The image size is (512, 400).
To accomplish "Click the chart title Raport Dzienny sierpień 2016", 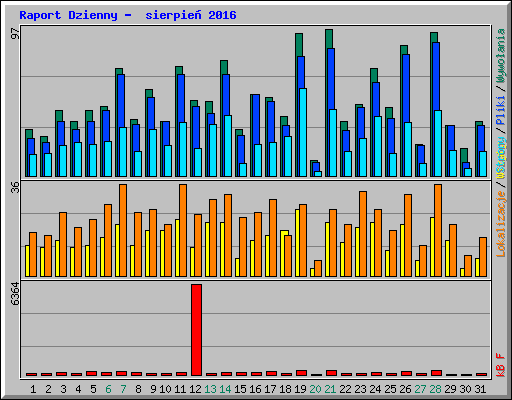I will click(x=128, y=15).
